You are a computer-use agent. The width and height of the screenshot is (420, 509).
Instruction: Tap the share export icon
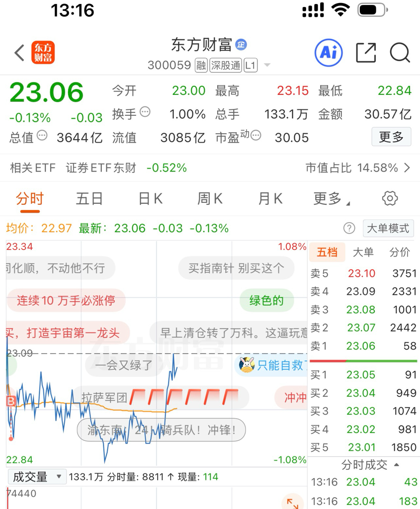tap(366, 52)
